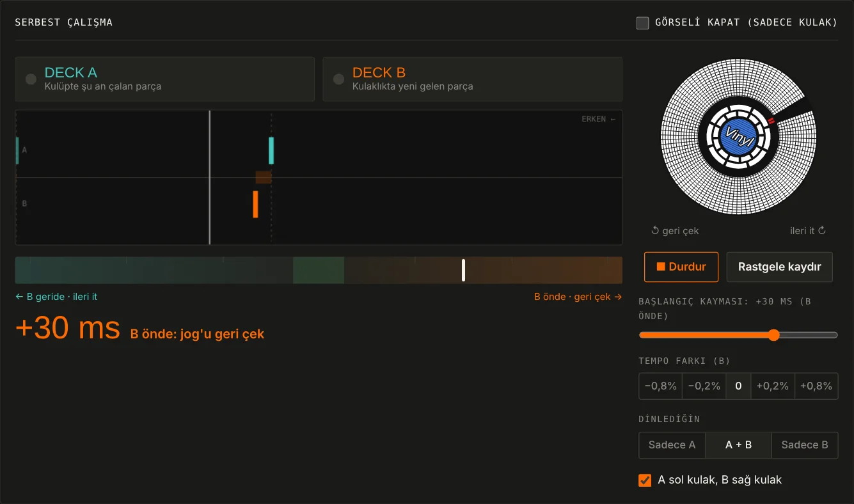Click the 'ERKEN ←' label in the beat view
This screenshot has height=504, width=854.
click(x=599, y=119)
